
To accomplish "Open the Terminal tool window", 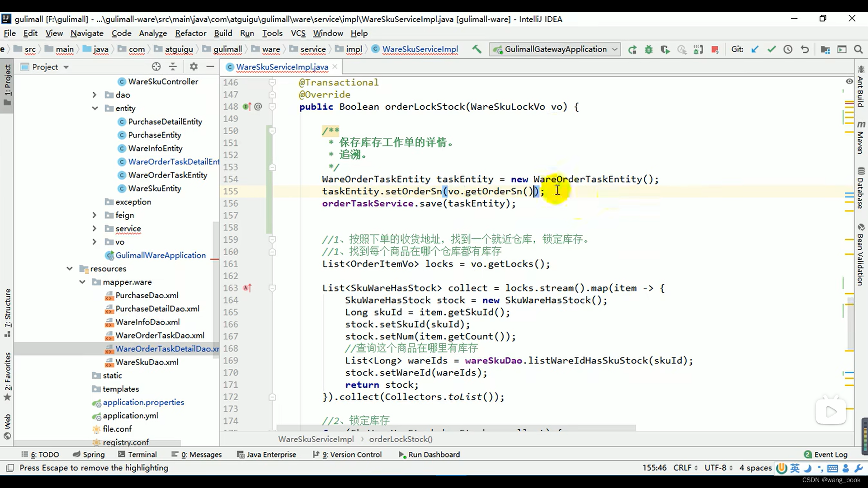I will click(x=137, y=455).
